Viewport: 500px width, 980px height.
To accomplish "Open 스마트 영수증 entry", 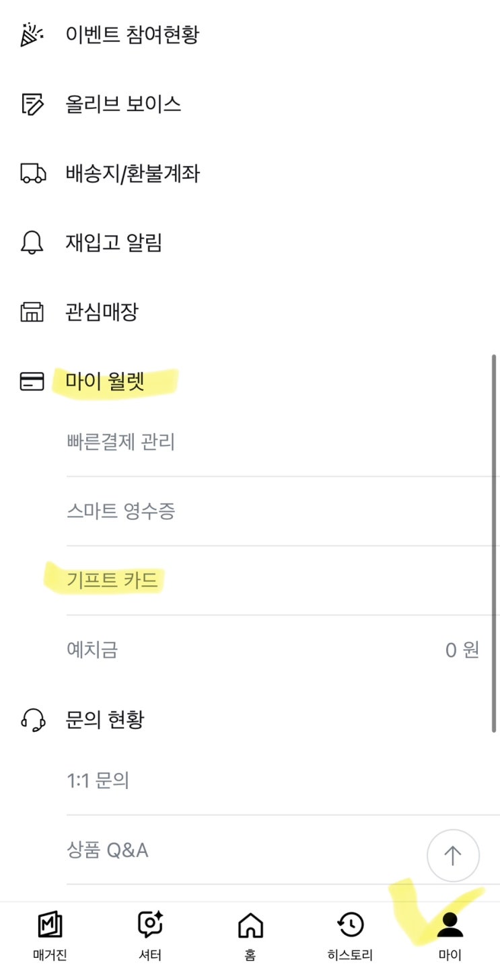I will pos(121,512).
